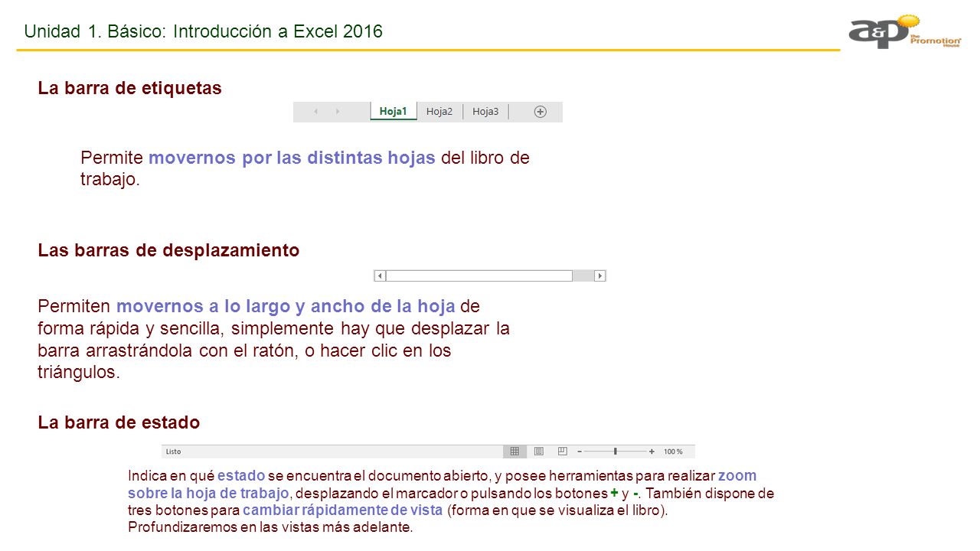
Task: Click the 'Listo' status text
Action: pos(174,452)
